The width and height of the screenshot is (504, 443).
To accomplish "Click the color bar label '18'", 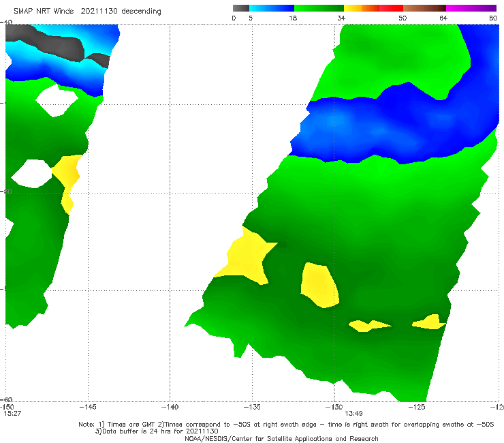I will (x=293, y=18).
